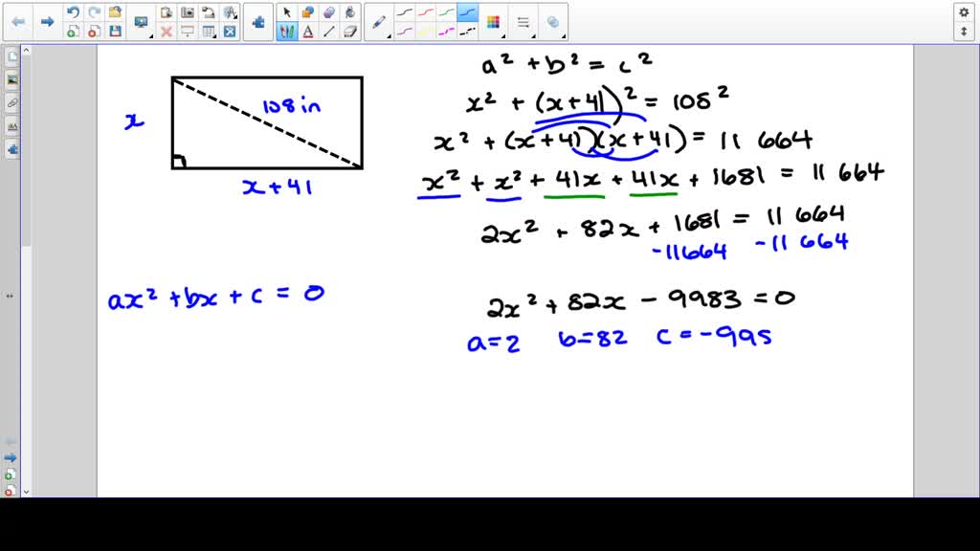Click the Undo arrow in toolbar

73,13
